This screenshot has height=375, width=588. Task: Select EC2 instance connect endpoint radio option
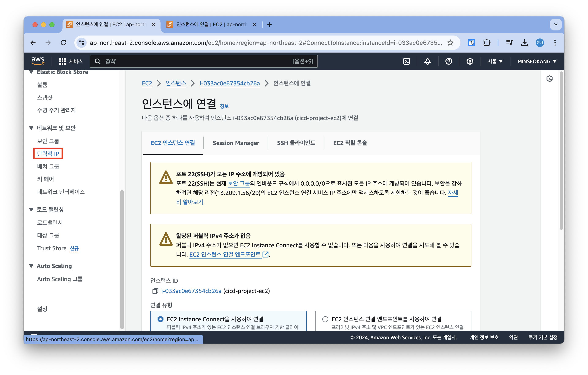(x=325, y=319)
